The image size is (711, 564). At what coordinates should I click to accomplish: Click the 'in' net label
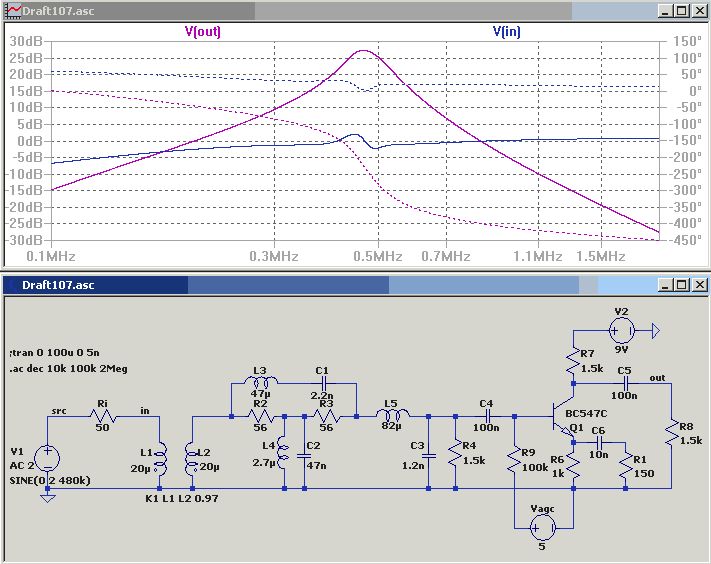click(x=145, y=410)
